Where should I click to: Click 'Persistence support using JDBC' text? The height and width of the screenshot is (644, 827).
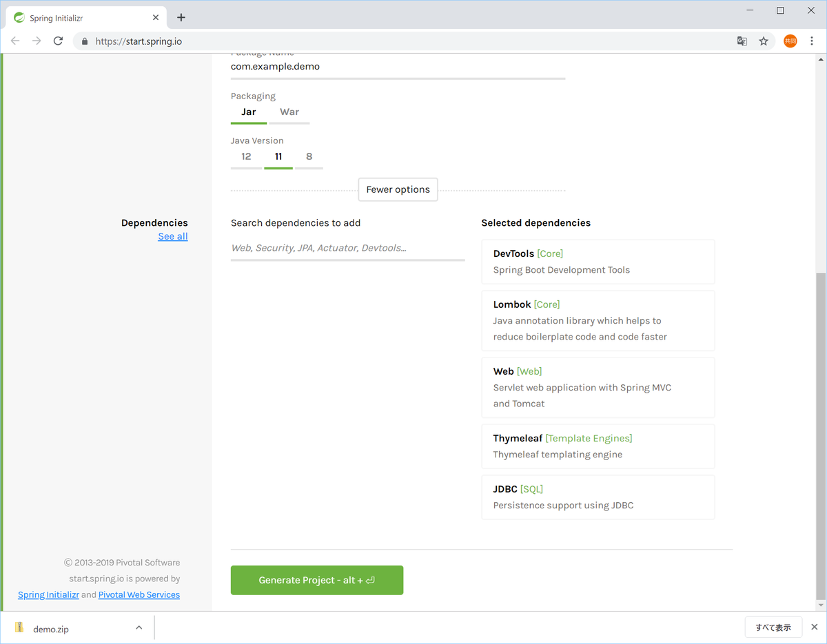pyautogui.click(x=563, y=506)
